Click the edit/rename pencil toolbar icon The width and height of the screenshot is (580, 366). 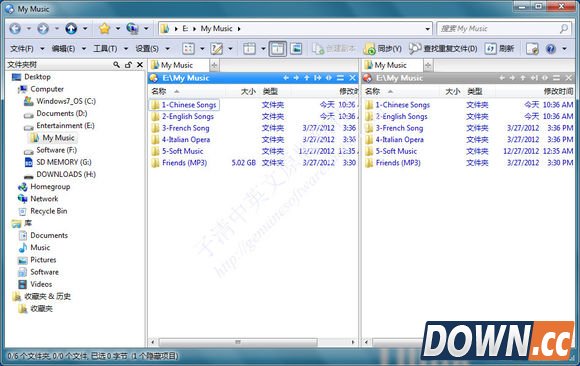pyautogui.click(x=216, y=48)
